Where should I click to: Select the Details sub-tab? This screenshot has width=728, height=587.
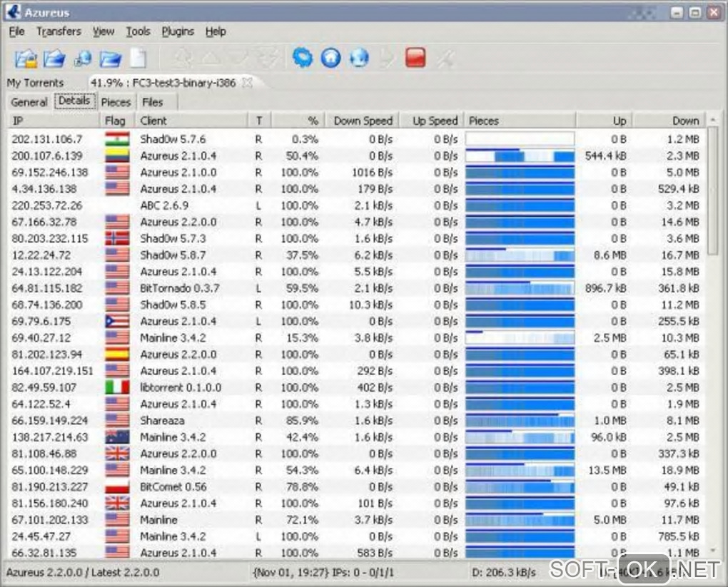pos(74,101)
